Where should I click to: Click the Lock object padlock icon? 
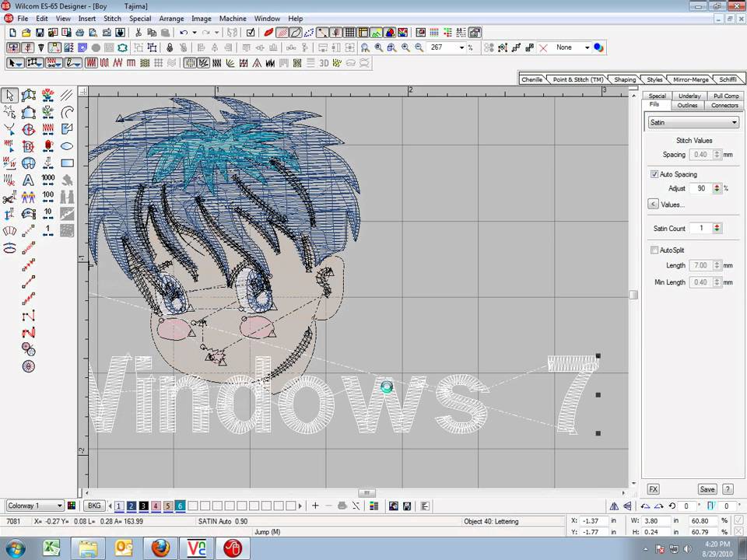(x=170, y=47)
